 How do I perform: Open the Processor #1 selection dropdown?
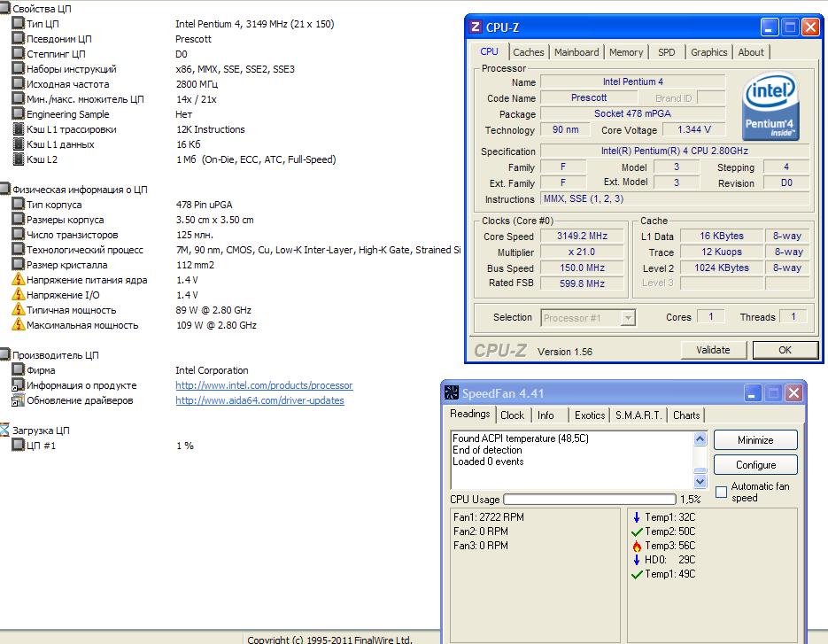[588, 318]
